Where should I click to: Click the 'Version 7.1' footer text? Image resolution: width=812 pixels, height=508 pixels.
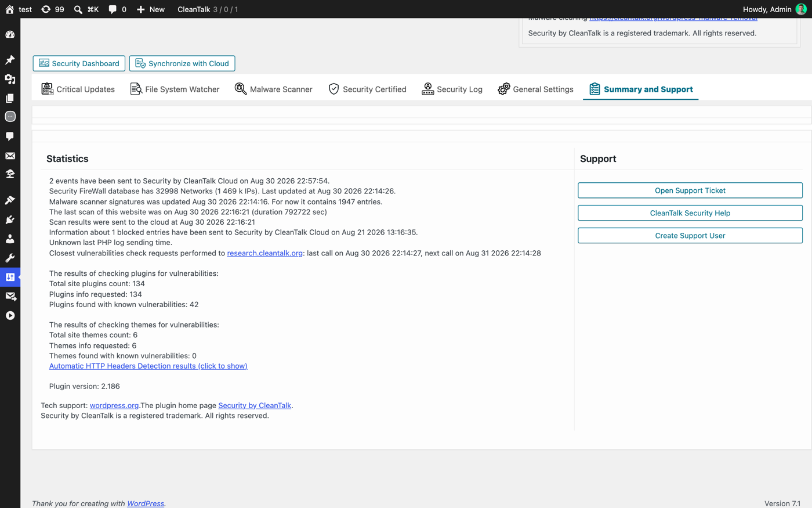coord(782,503)
